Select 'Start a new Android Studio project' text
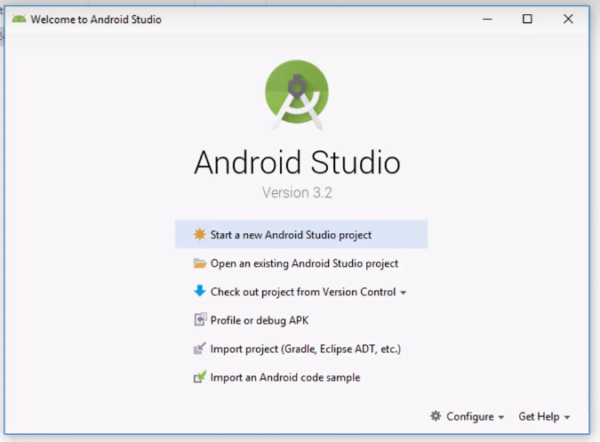Image resolution: width=600 pixels, height=442 pixels. coord(291,235)
